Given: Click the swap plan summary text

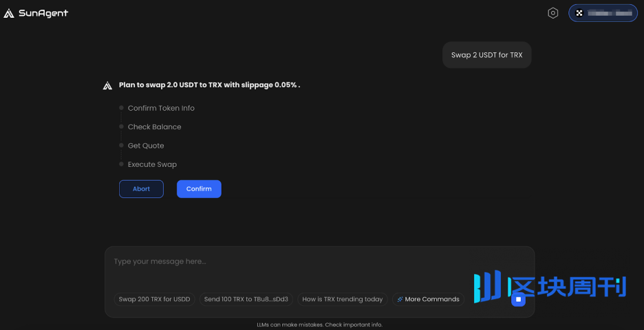Looking at the screenshot, I should [209, 85].
